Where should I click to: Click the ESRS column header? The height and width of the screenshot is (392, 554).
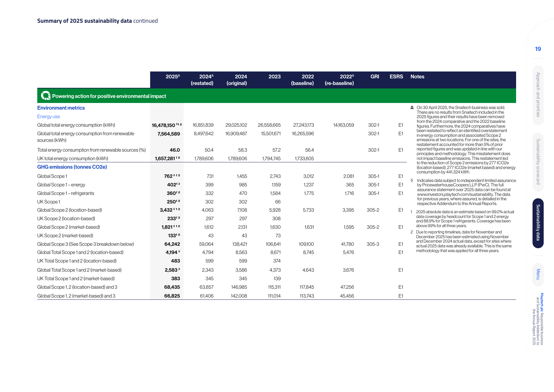[x=396, y=77]
